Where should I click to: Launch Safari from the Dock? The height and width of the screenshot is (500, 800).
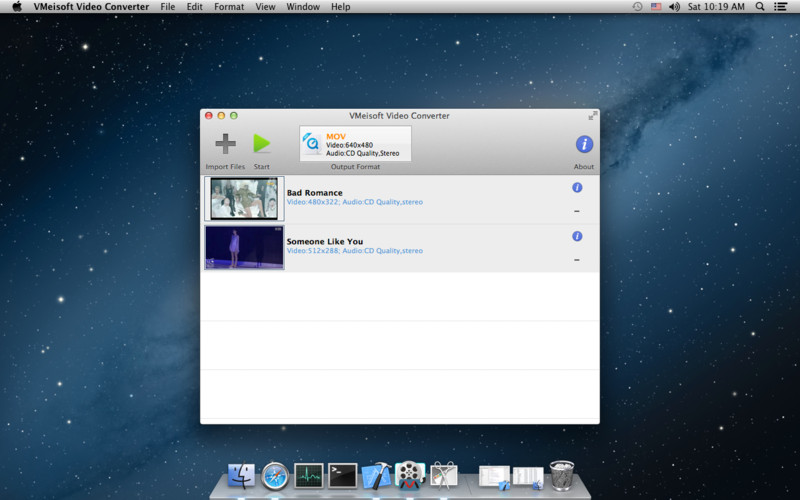pos(275,476)
